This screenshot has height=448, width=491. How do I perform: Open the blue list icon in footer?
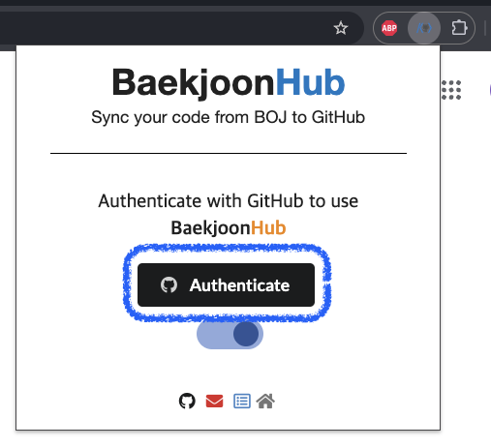242,401
